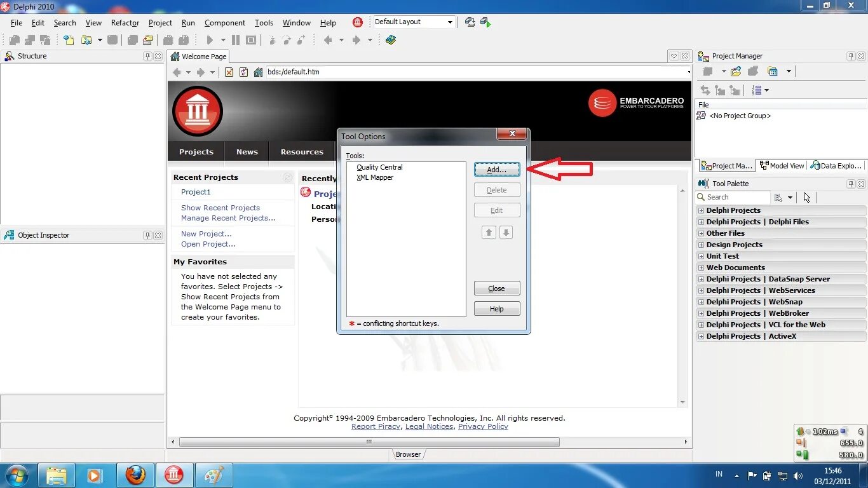This screenshot has width=868, height=488.
Task: Click Close button in Tool Options dialog
Action: (x=497, y=288)
